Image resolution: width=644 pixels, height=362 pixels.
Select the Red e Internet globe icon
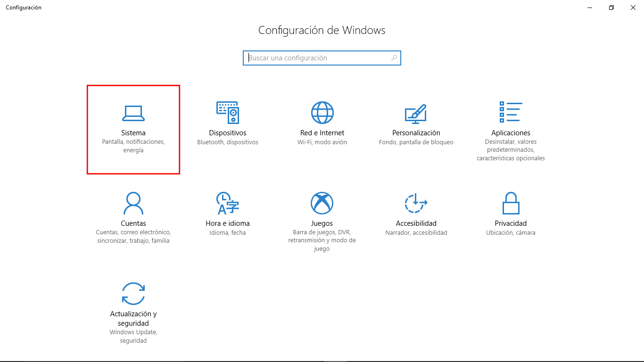click(x=322, y=113)
